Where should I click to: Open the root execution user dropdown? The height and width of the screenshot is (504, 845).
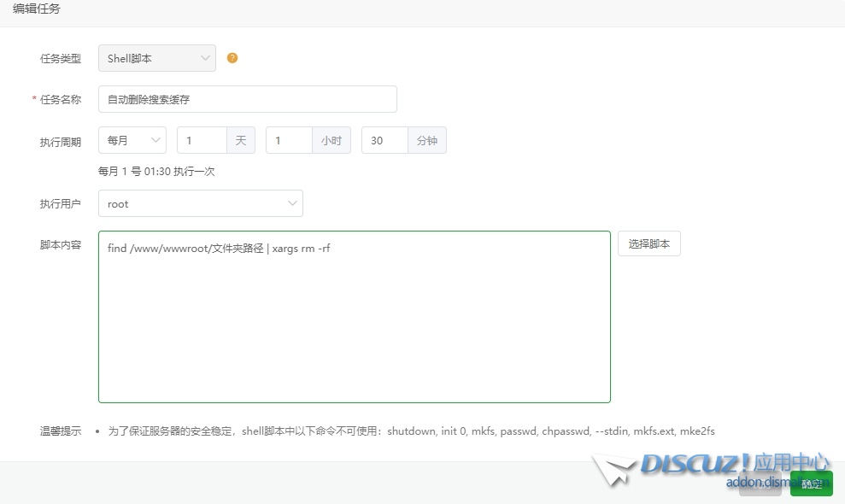click(201, 203)
